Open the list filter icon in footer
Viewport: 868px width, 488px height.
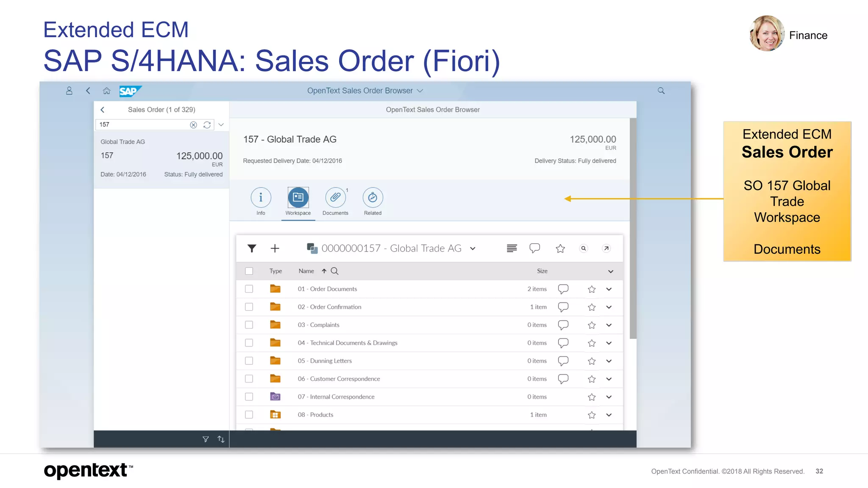pos(206,439)
